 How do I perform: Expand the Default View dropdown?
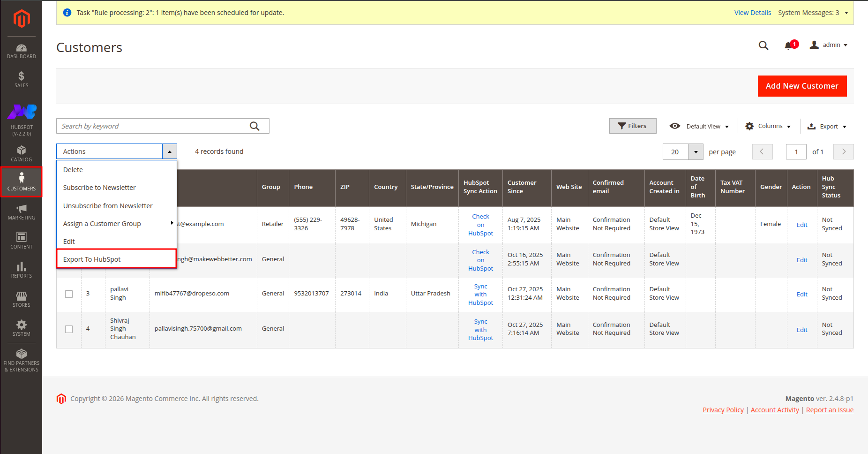pos(700,126)
